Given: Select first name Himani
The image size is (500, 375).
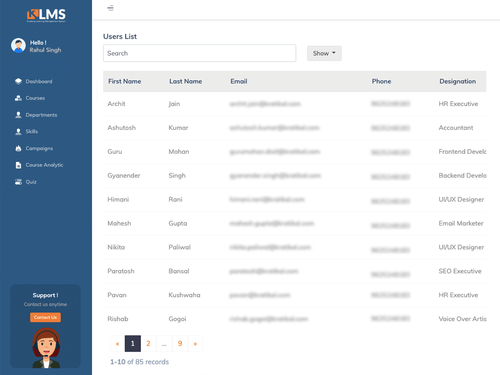Looking at the screenshot, I should [x=118, y=199].
